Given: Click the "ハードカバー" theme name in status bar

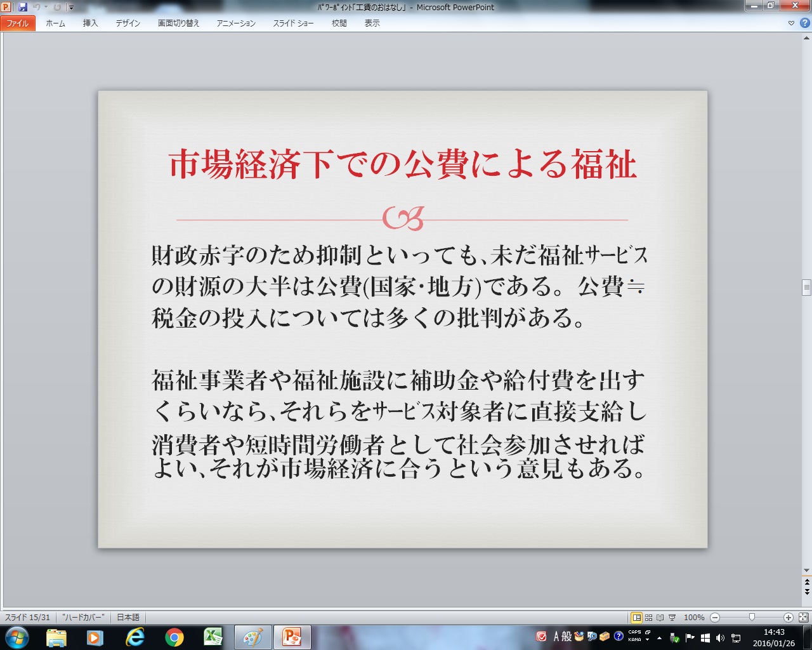Looking at the screenshot, I should (83, 617).
